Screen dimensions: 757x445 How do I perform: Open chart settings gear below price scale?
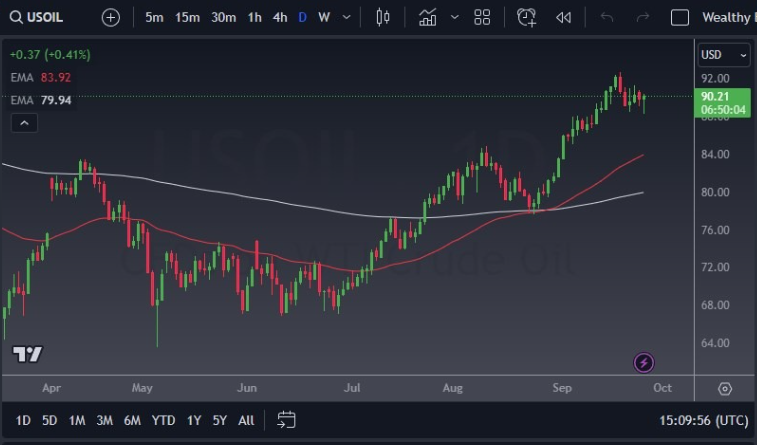[x=725, y=388]
